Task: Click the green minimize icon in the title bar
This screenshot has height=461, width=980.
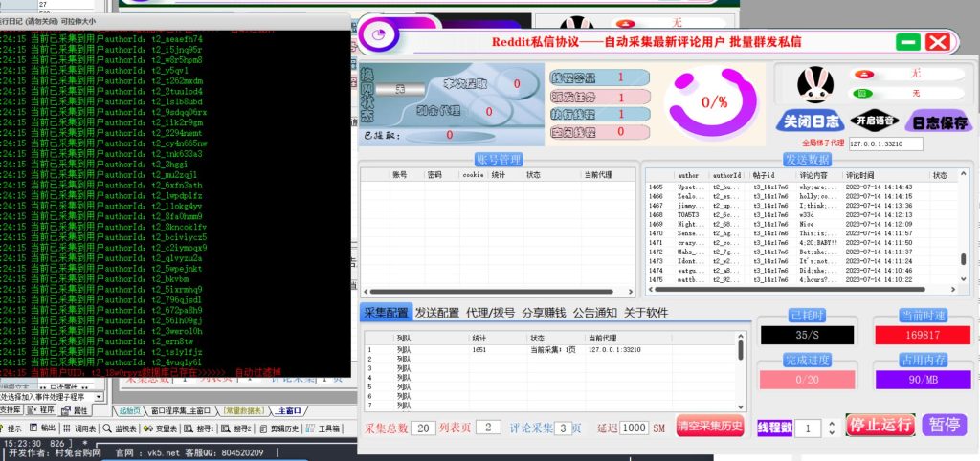Action: point(908,41)
